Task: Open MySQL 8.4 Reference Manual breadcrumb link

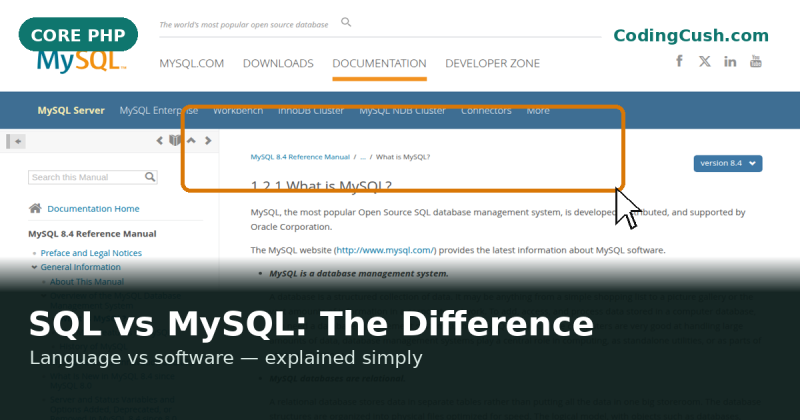Action: tap(300, 157)
